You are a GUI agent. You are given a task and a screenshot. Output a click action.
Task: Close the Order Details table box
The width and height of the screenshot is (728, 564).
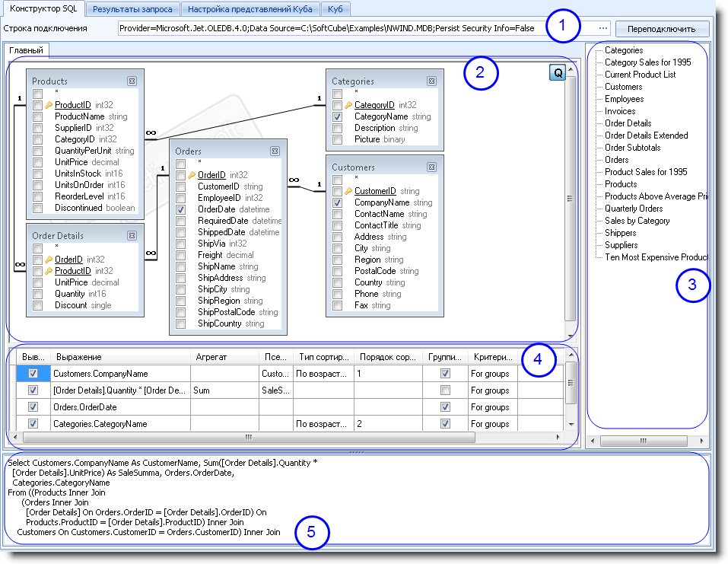(132, 235)
